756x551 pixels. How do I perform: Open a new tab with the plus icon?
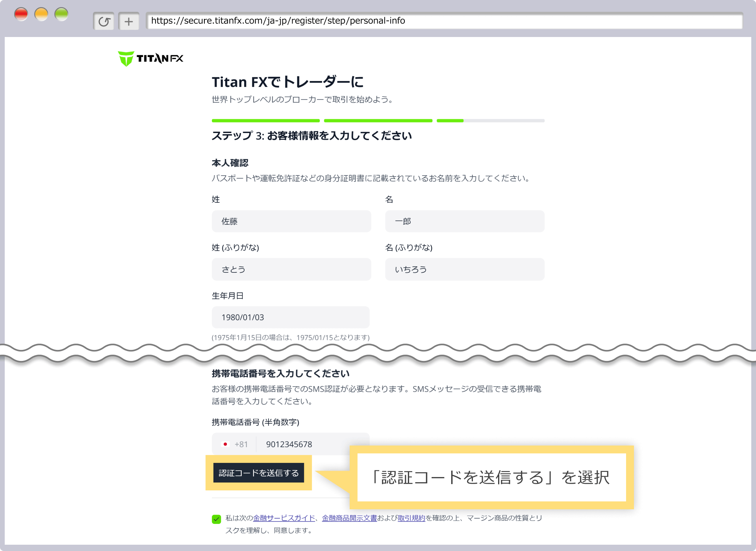click(x=129, y=21)
